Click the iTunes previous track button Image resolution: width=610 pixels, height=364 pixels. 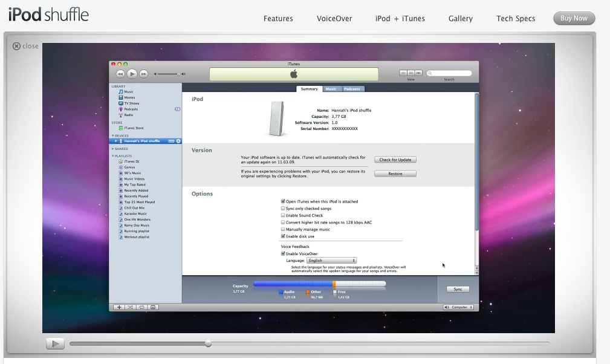[120, 74]
